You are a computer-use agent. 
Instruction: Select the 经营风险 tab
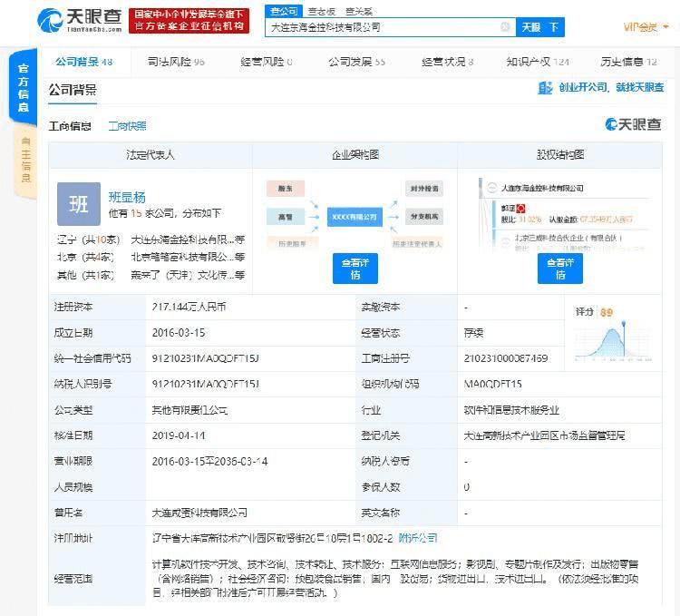[x=267, y=62]
